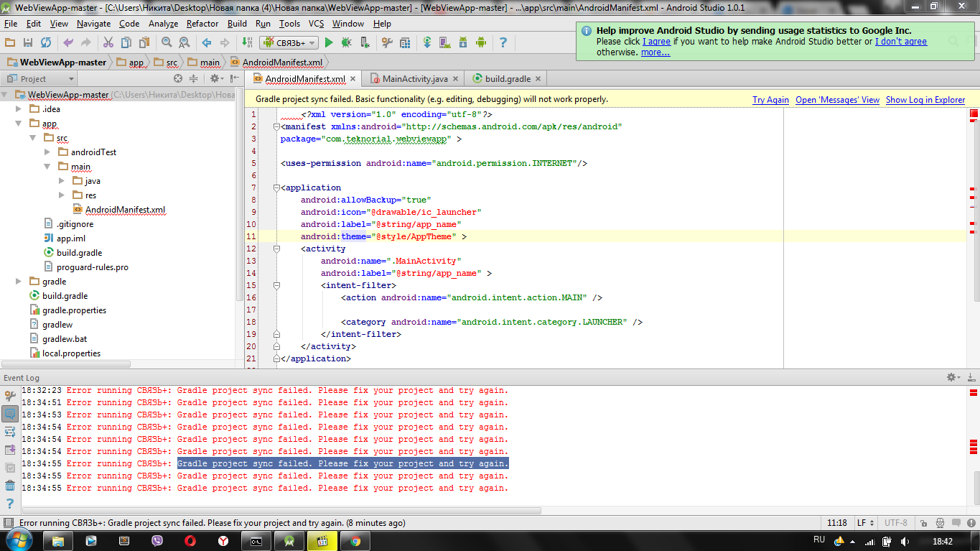Open Project panel gear settings dropdown
Image resolution: width=980 pixels, height=551 pixels.
coord(217,79)
